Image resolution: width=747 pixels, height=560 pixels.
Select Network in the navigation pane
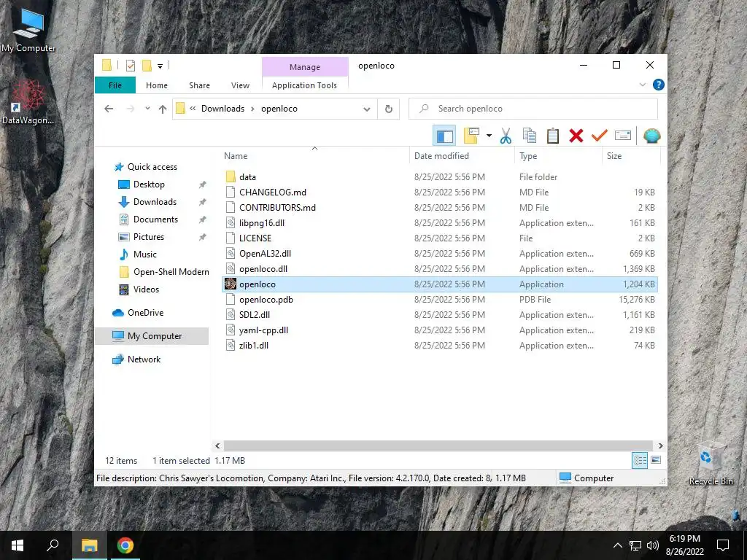pos(144,359)
